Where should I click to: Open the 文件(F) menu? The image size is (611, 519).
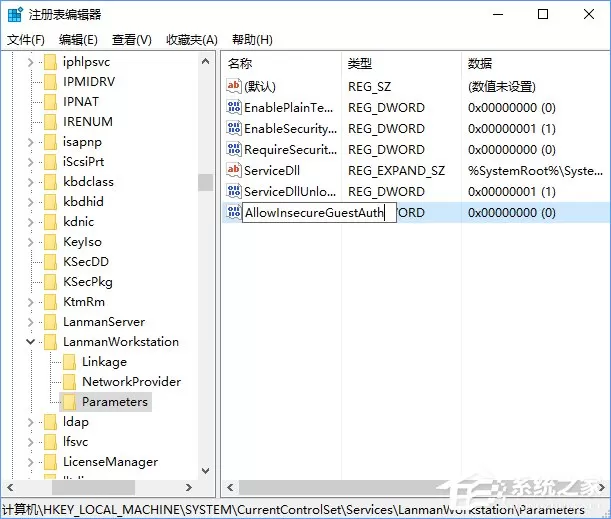[26, 39]
